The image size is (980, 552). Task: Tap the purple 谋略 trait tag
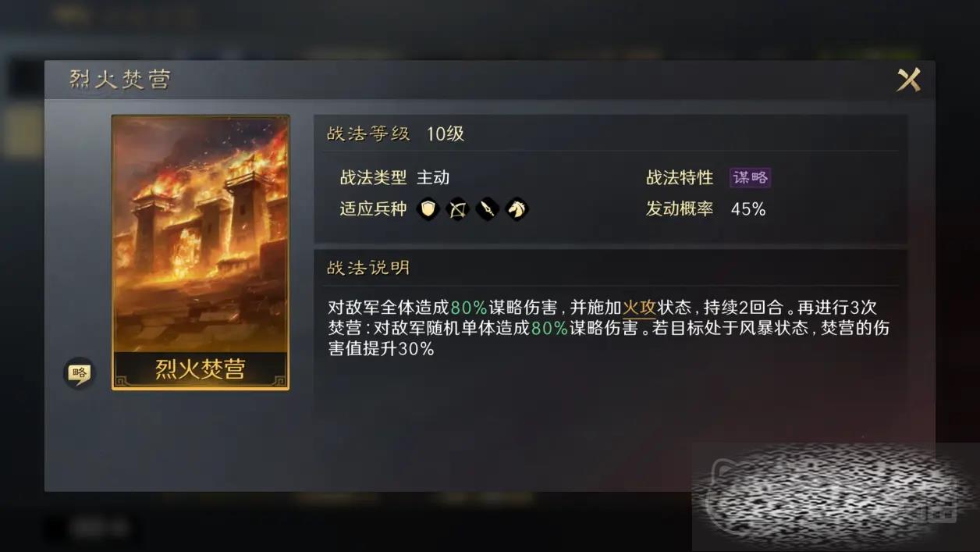tap(750, 177)
